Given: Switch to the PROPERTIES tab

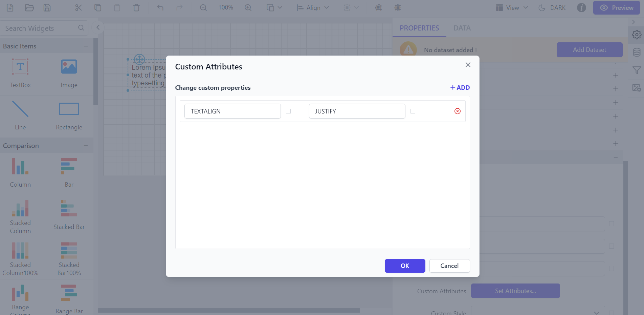Looking at the screenshot, I should pos(419,28).
